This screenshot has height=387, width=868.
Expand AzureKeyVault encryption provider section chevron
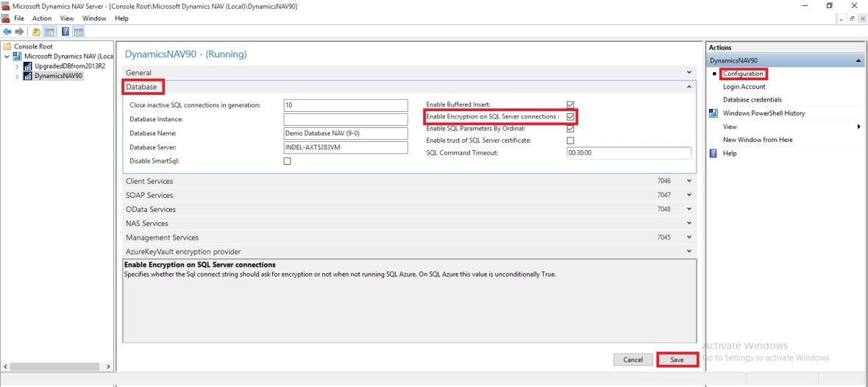coord(689,252)
